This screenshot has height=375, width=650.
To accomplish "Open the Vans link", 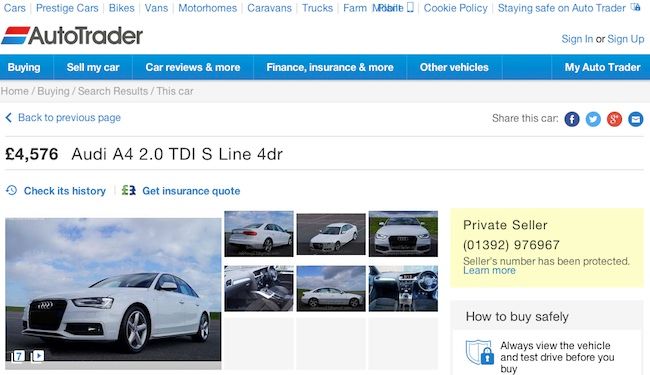I will (156, 8).
